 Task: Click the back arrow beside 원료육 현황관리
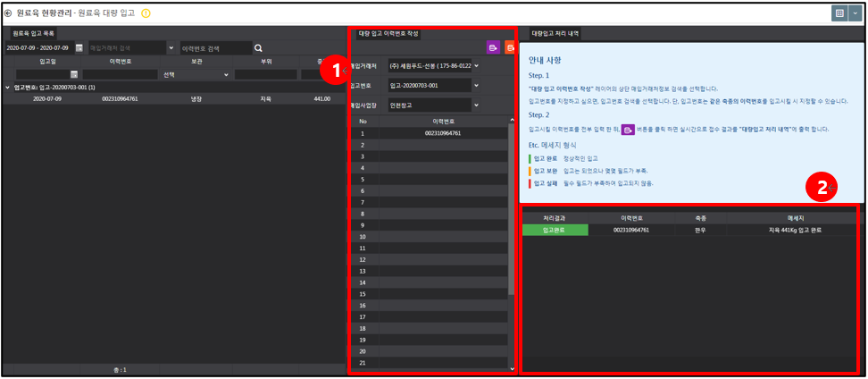point(8,13)
